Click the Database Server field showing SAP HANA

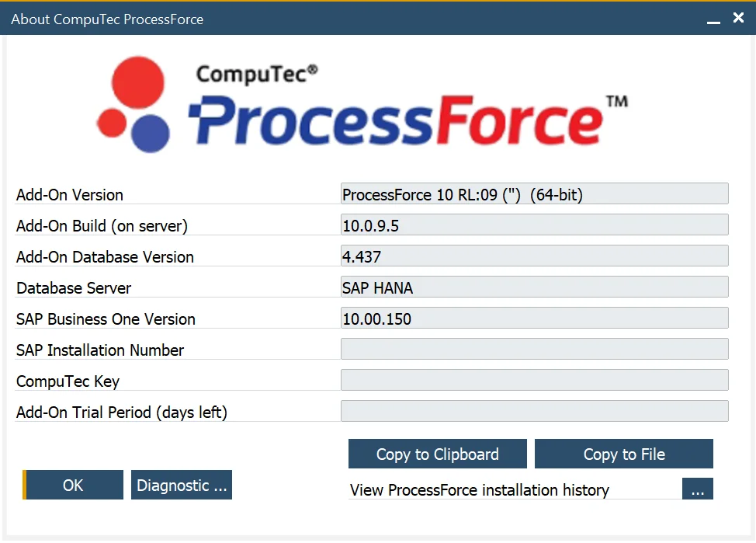(x=534, y=287)
